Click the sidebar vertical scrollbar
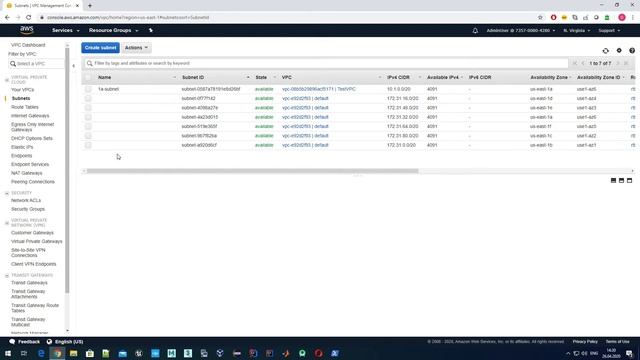This screenshot has height=360, width=640. 67,171
